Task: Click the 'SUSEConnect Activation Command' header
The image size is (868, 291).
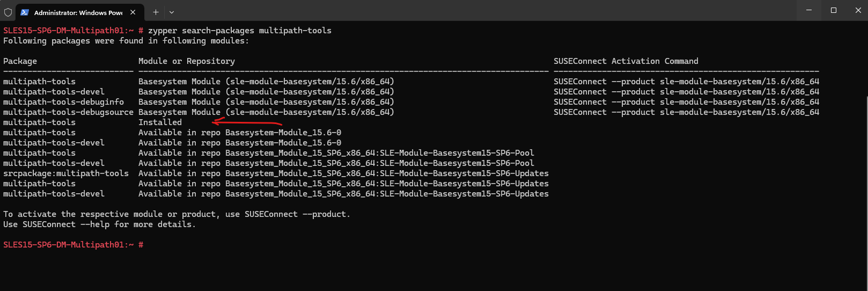Action: 626,61
